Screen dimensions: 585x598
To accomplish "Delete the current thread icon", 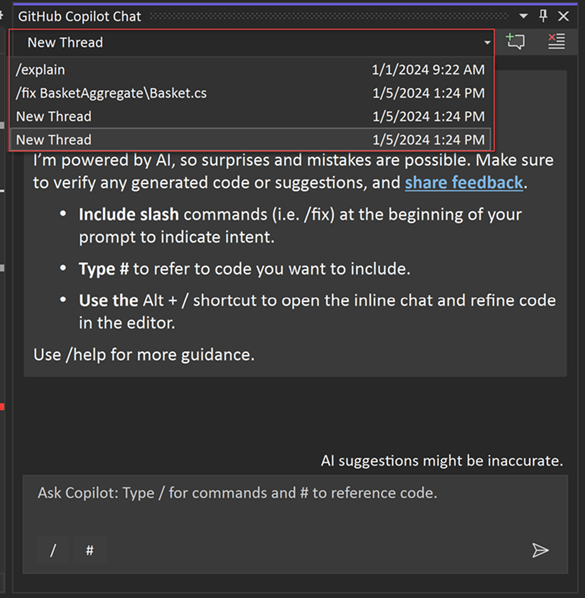I will [x=556, y=41].
